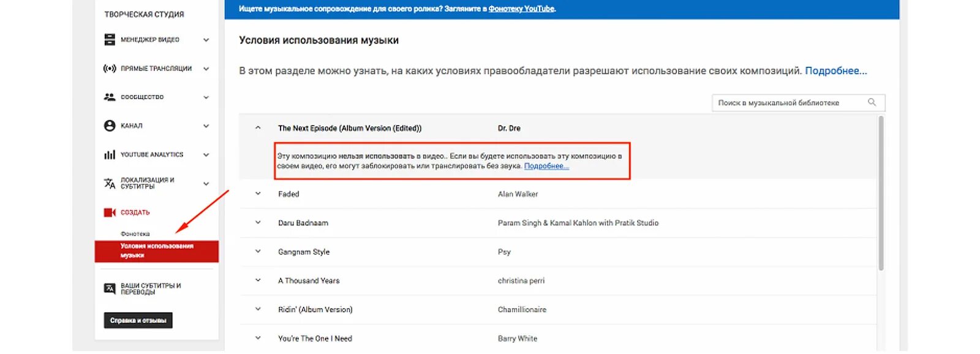The height and width of the screenshot is (354, 980).
Task: Open Прямые трансляции menu item
Action: (156, 69)
